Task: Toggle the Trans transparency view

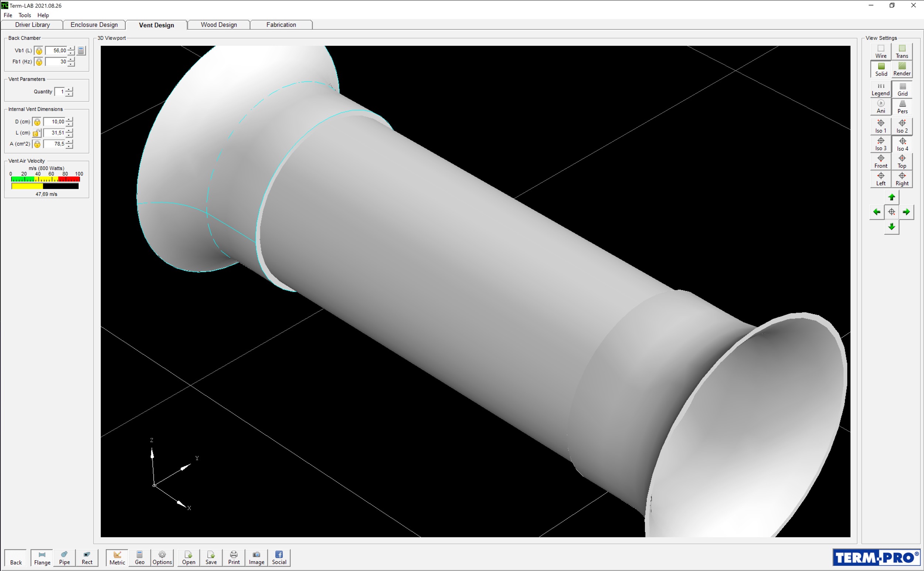Action: pyautogui.click(x=902, y=51)
